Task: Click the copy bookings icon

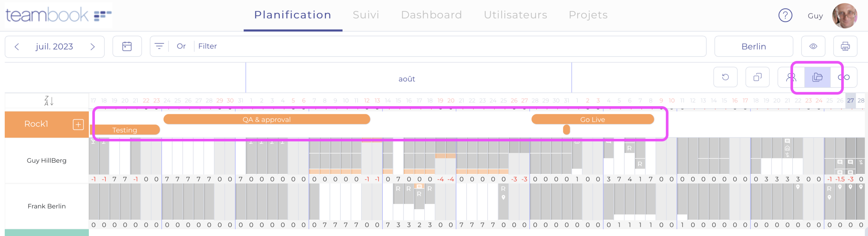Action: click(757, 77)
